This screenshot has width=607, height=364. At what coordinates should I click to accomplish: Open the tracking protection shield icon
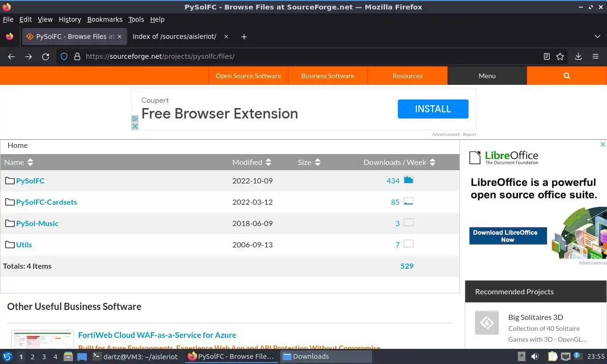[x=64, y=56]
